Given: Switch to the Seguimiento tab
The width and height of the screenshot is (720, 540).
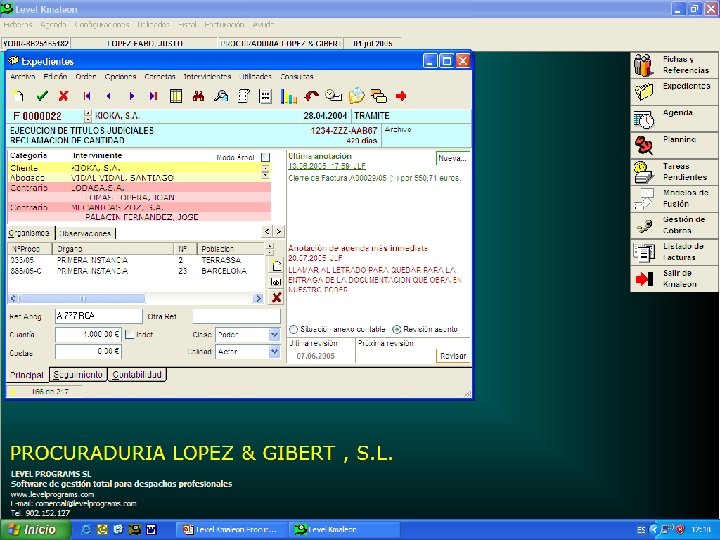Looking at the screenshot, I should tap(78, 375).
